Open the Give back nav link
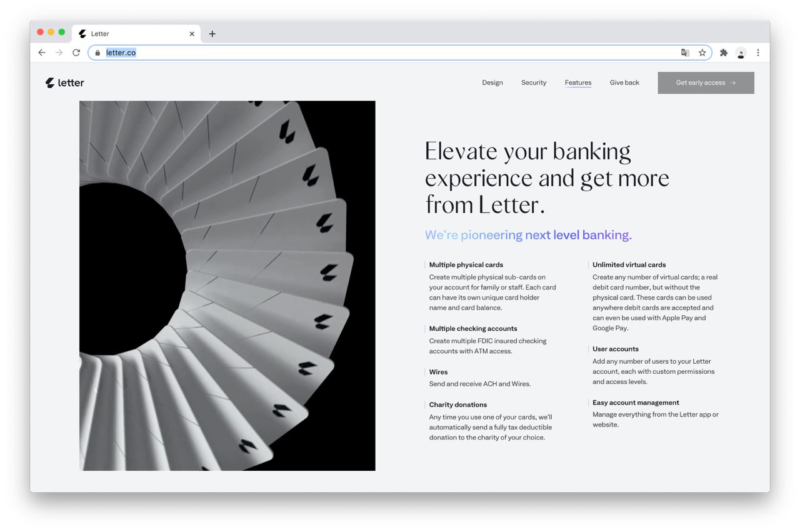Screen dimensions: 800x532 click(x=624, y=83)
